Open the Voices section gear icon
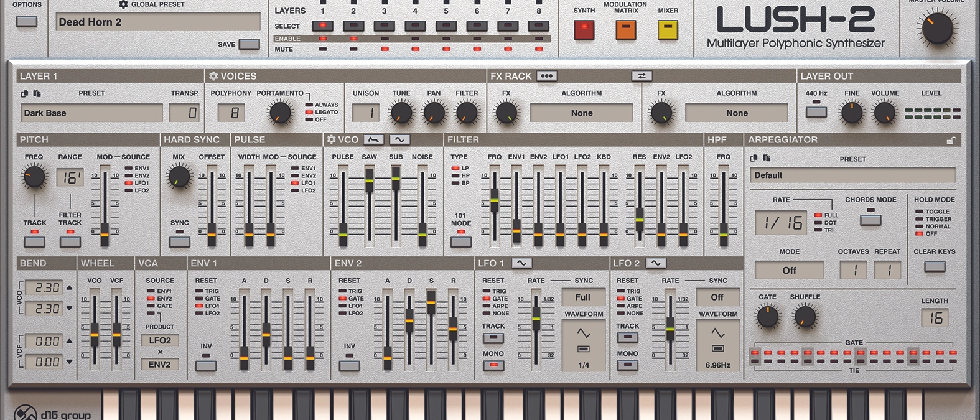 (x=213, y=76)
